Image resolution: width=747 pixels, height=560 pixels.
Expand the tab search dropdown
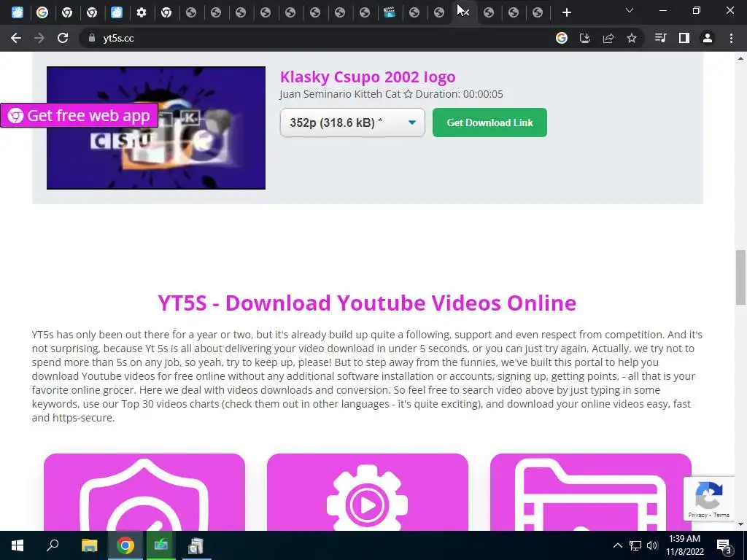click(x=630, y=10)
